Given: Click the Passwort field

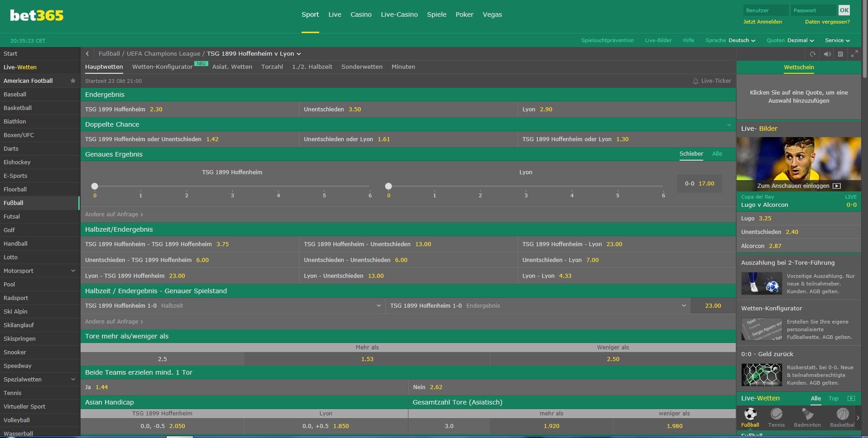Looking at the screenshot, I should click(813, 10).
